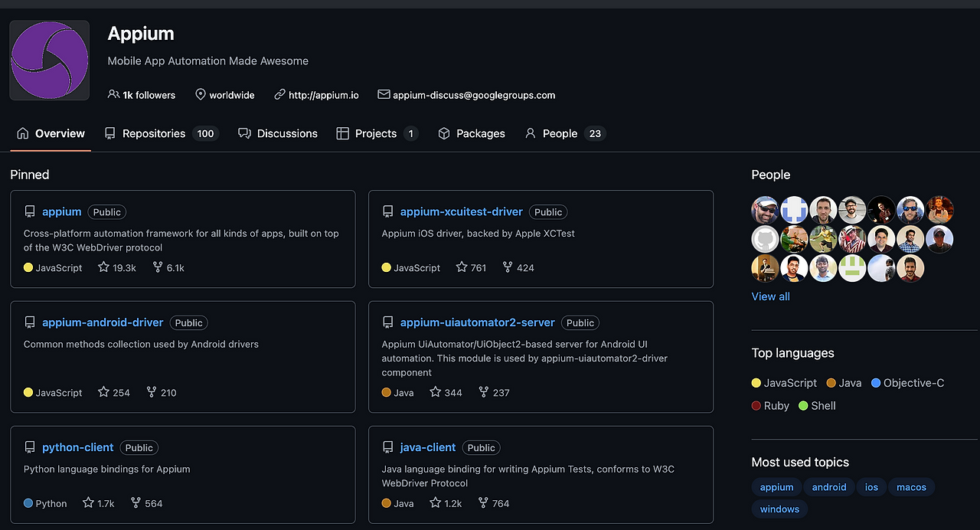
Task: Click the appium-discuss@googlegroups.com email link
Action: tap(474, 95)
